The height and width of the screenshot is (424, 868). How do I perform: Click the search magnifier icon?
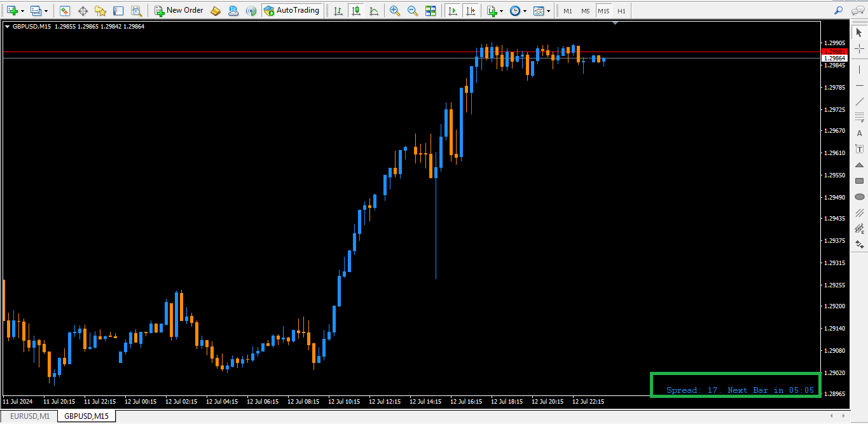point(839,11)
